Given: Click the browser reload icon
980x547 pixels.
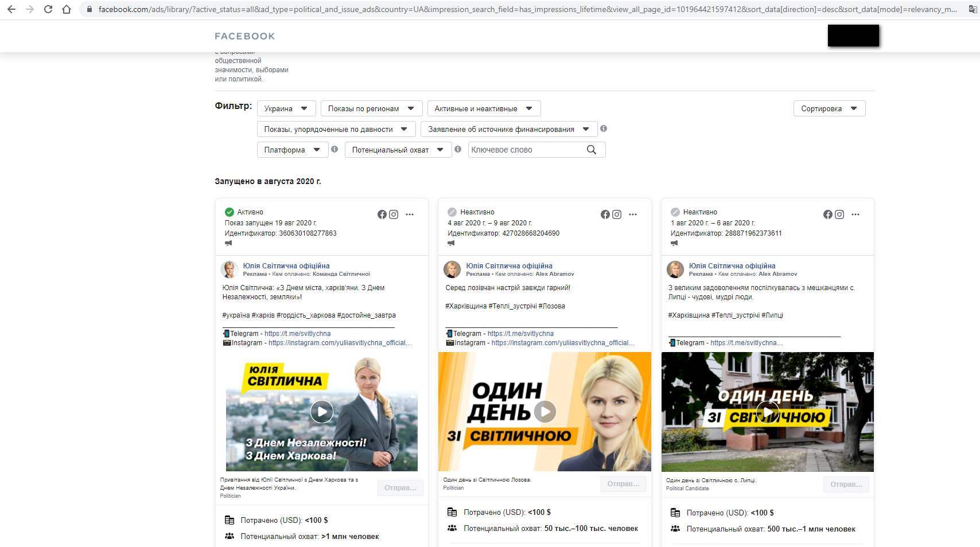Looking at the screenshot, I should pos(48,9).
